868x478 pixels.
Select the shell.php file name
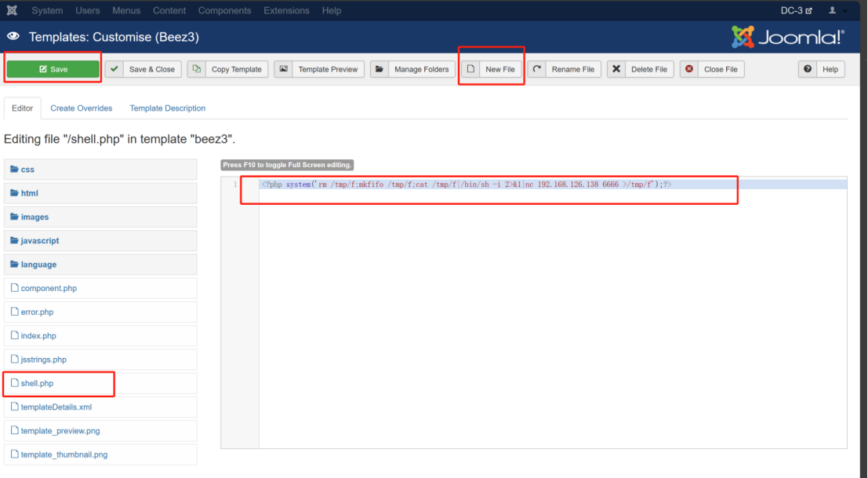pos(37,383)
